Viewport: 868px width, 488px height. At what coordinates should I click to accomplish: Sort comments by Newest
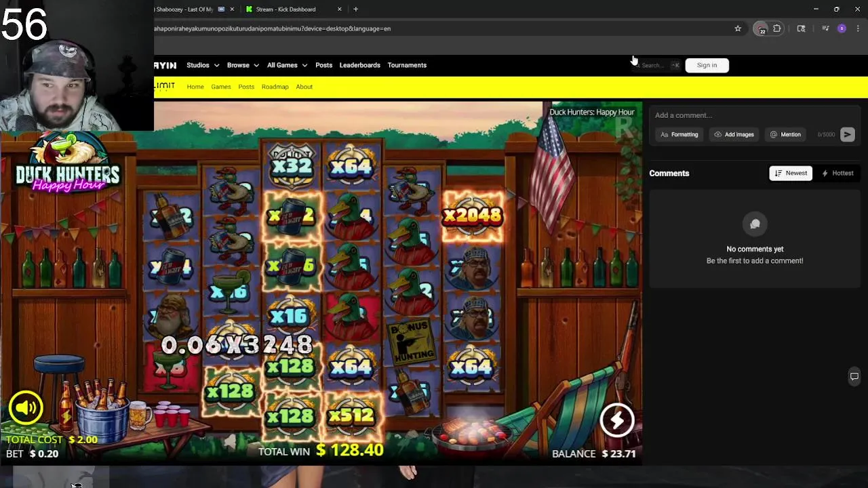click(x=791, y=173)
